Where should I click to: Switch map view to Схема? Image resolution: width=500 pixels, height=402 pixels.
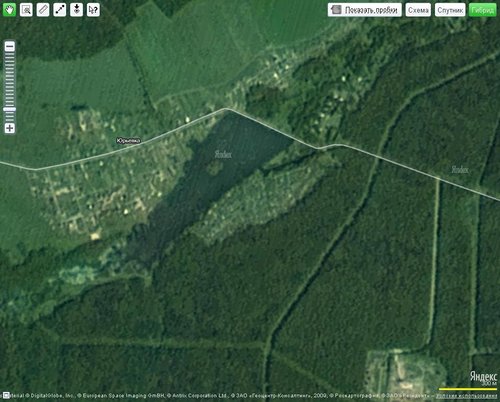[x=418, y=10]
